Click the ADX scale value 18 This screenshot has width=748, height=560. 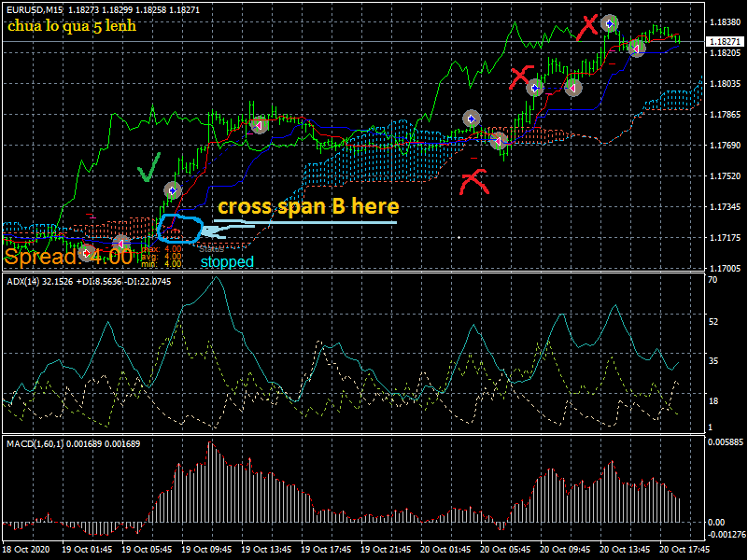(713, 400)
